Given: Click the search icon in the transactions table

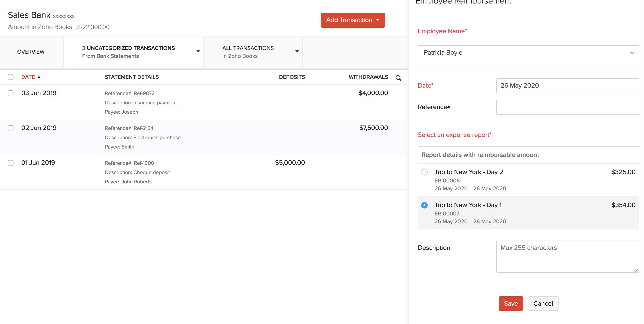Looking at the screenshot, I should click(x=398, y=78).
